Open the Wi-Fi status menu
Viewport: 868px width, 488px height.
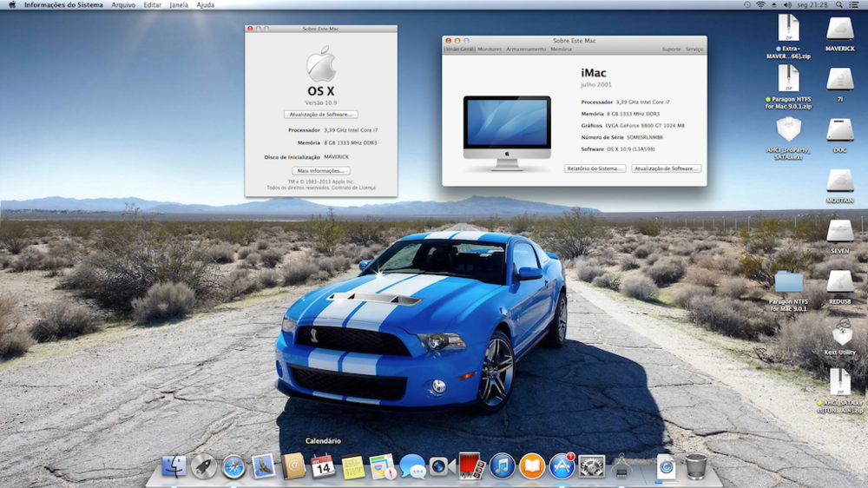761,5
